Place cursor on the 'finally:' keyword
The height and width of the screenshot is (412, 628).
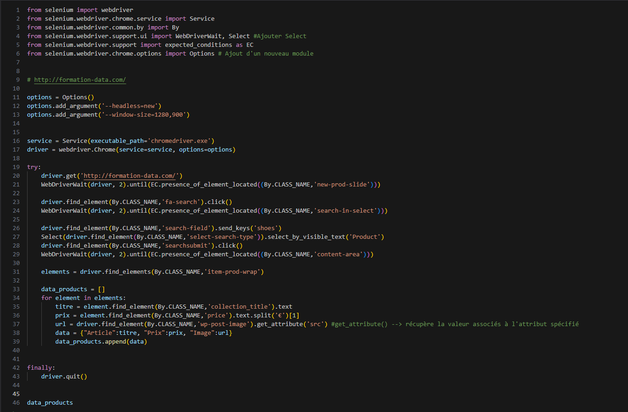pyautogui.click(x=42, y=367)
